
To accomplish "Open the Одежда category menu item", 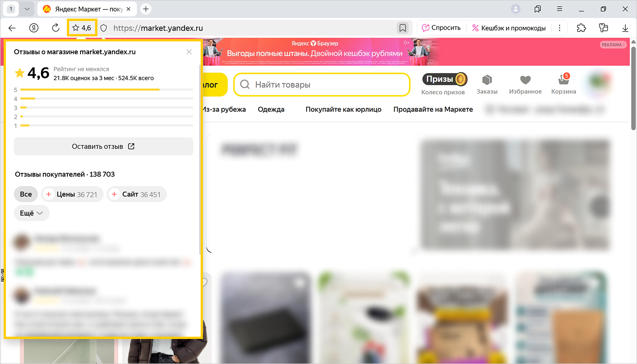I will coord(271,109).
